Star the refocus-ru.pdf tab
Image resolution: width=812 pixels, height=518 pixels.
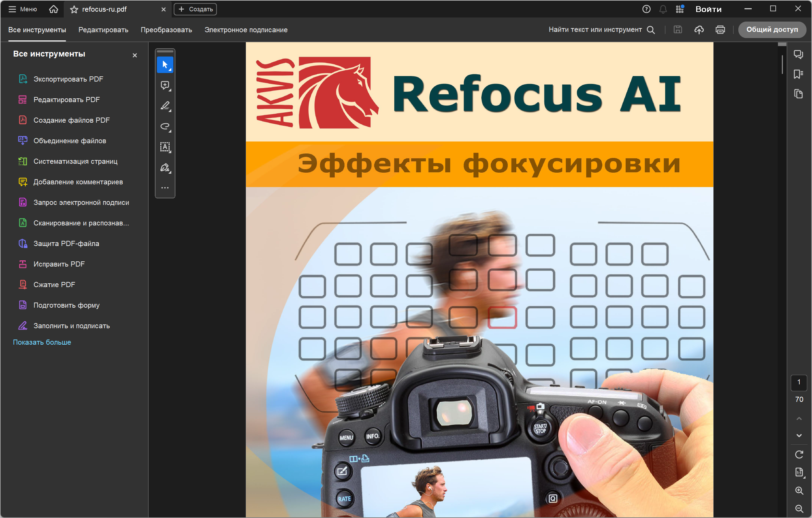coord(74,10)
